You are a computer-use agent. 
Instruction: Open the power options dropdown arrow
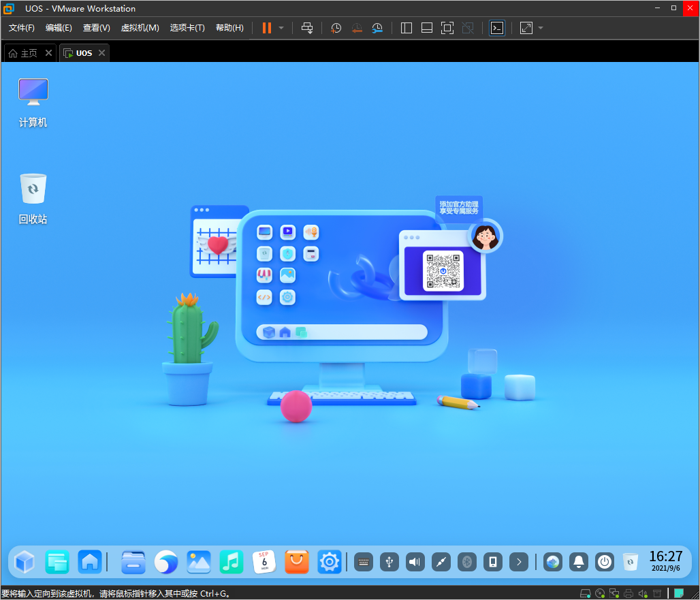click(x=281, y=28)
